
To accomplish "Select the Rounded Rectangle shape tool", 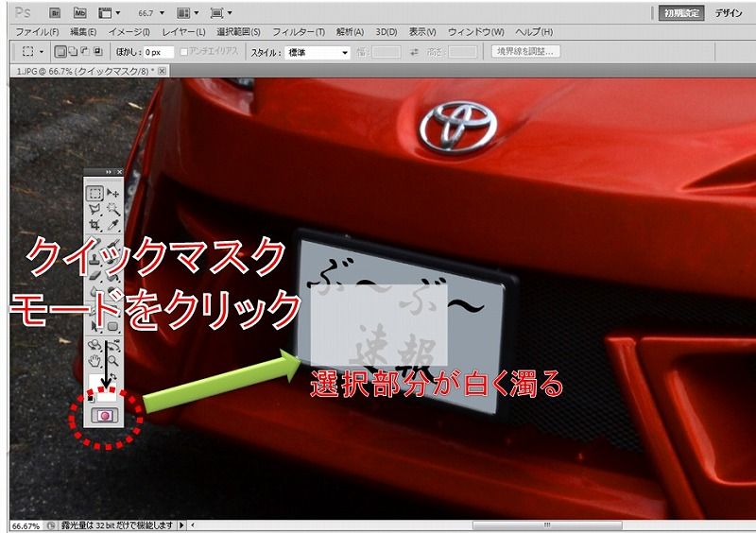I will 112,327.
